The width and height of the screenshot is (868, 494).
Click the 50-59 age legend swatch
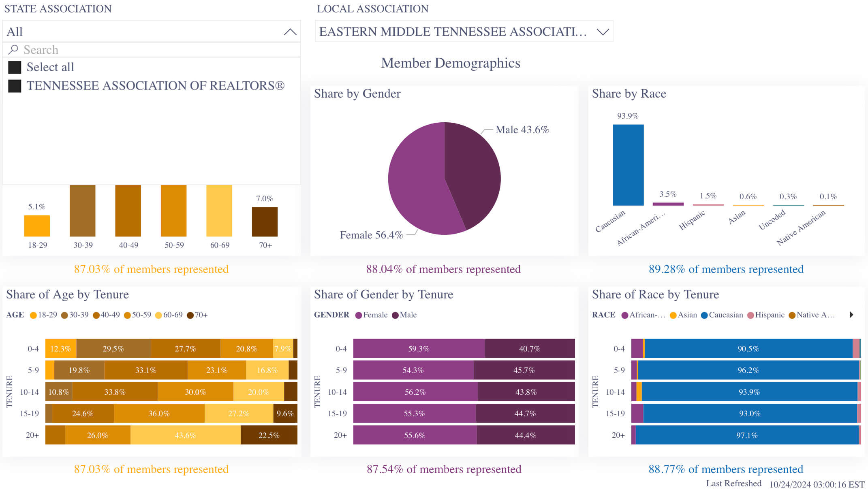point(127,315)
